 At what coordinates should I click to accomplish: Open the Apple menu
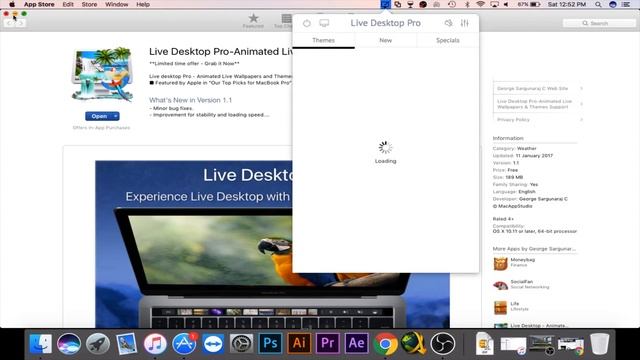(x=12, y=4)
